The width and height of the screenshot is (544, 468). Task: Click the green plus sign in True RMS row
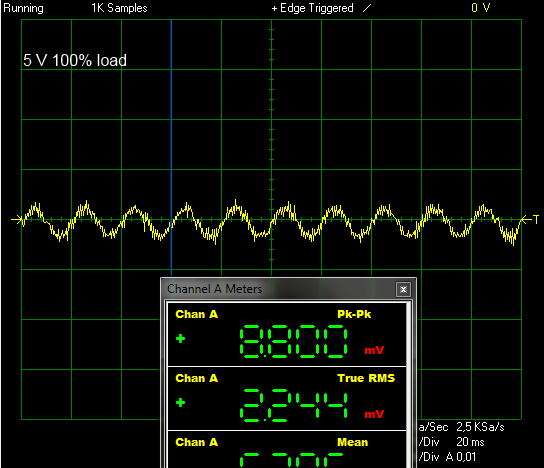tap(180, 402)
